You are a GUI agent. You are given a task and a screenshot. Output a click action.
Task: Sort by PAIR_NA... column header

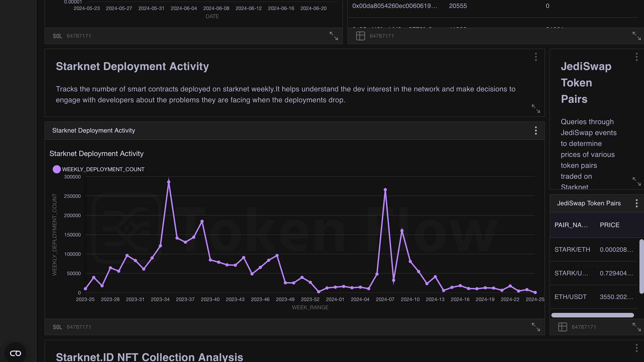click(x=571, y=225)
